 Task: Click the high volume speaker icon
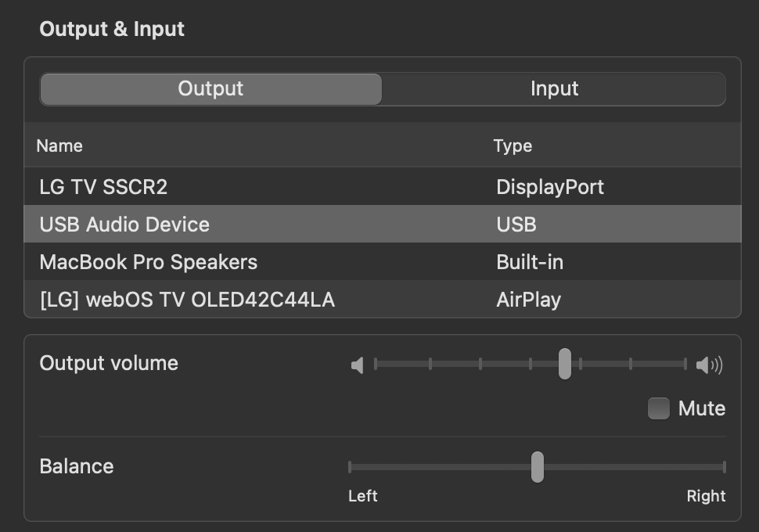pos(709,365)
